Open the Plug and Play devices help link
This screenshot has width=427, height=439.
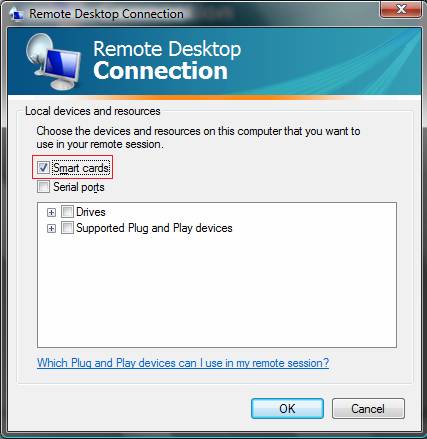click(x=183, y=363)
